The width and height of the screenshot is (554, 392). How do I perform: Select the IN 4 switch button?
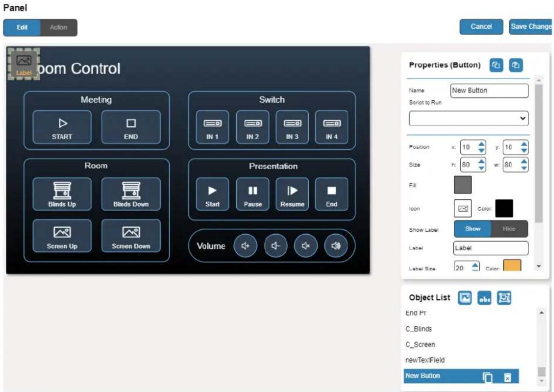click(x=332, y=127)
